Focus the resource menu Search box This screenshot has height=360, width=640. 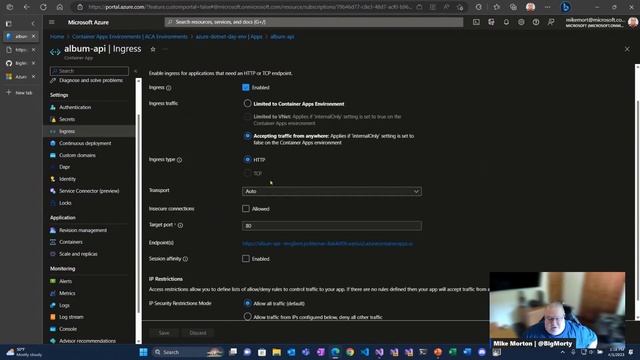(x=89, y=71)
